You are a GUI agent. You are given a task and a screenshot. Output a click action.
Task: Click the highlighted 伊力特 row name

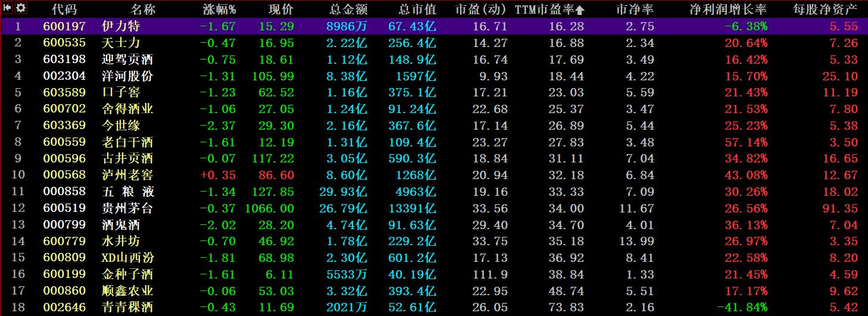tap(121, 26)
